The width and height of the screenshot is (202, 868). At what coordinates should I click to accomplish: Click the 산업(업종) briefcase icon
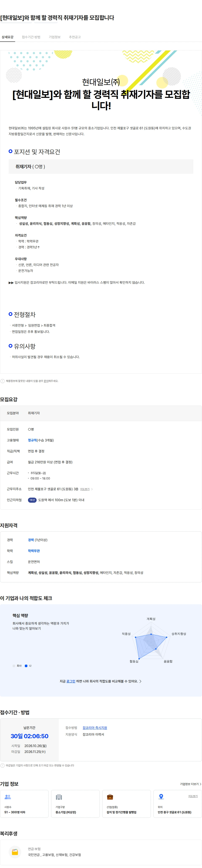[x=110, y=797]
